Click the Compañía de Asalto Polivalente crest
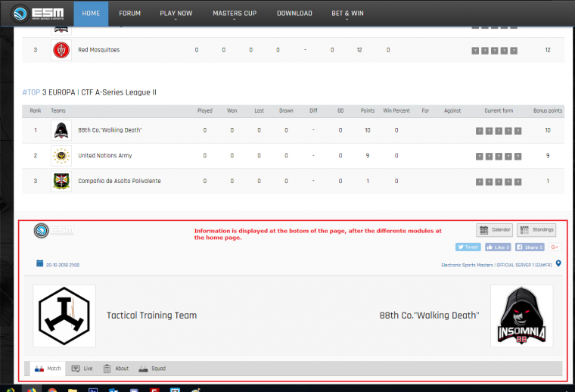Image resolution: width=575 pixels, height=392 pixels. click(61, 181)
